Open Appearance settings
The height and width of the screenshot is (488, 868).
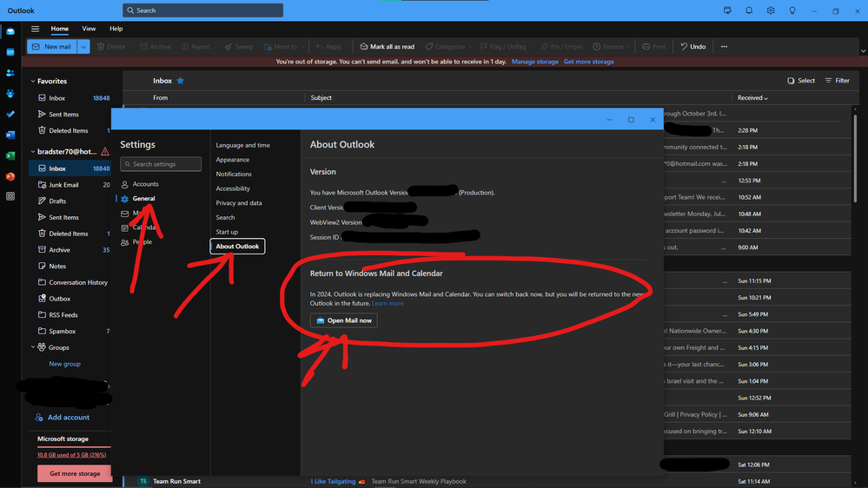[233, 160]
